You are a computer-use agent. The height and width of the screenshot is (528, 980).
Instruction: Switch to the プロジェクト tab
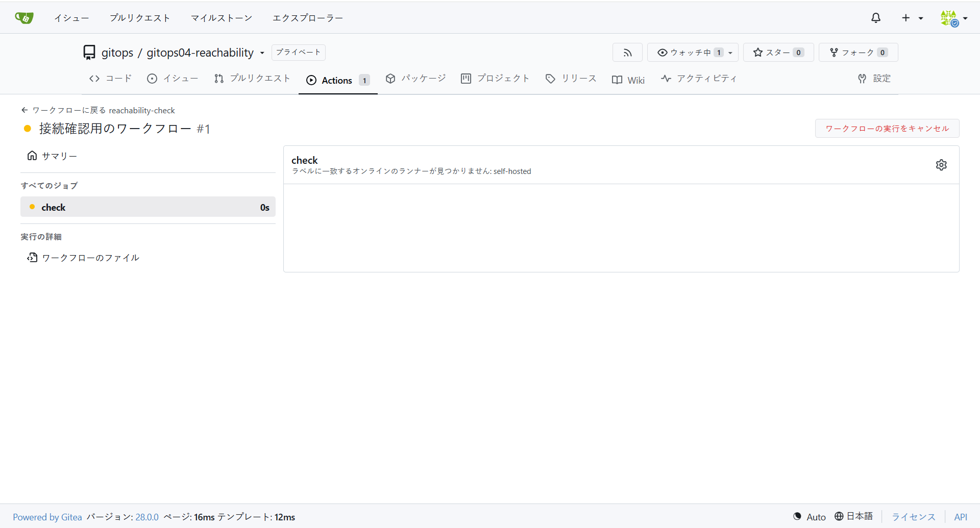click(495, 79)
